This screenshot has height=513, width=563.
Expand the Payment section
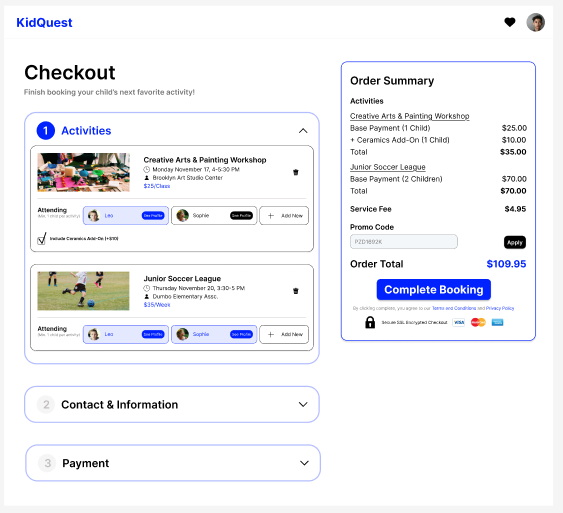tap(173, 463)
